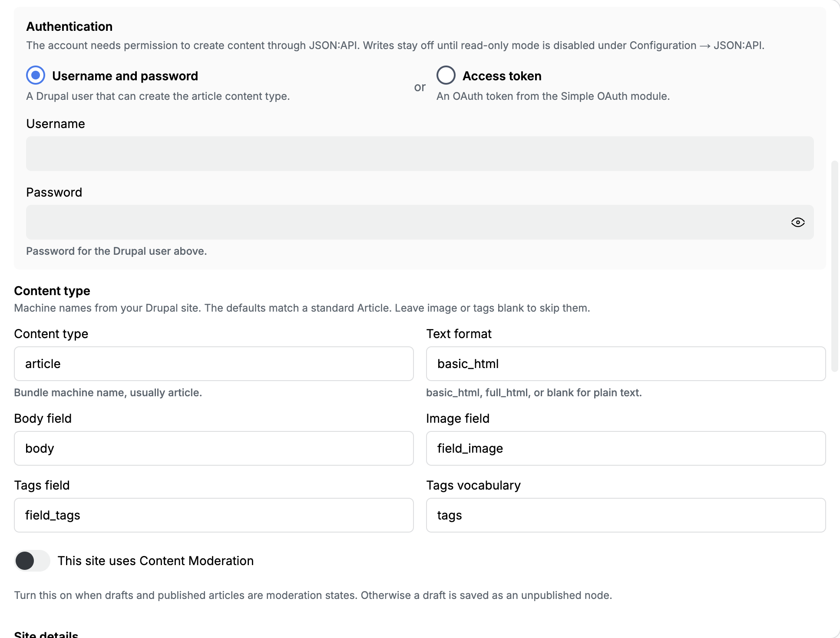Click 'An OAuth token from the Simple OAuth module.' text
This screenshot has height=638, width=840.
point(553,96)
